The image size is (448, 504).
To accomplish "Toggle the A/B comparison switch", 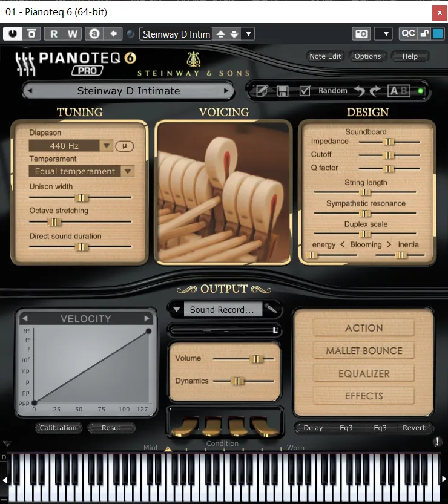I will pyautogui.click(x=399, y=91).
